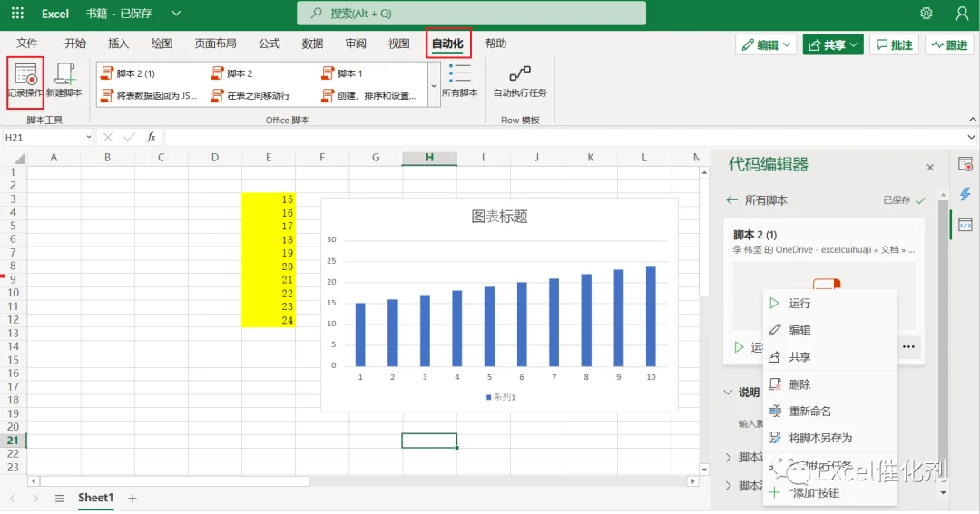
Task: Click the search box 搜索(Alt + Q)
Action: click(x=471, y=13)
